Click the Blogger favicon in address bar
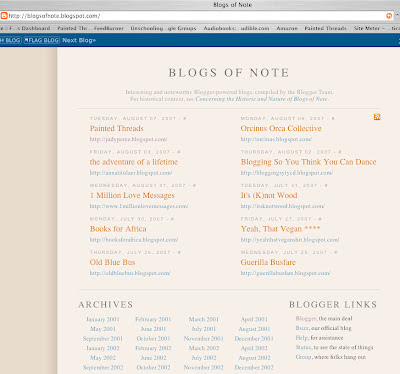Image resolution: width=400 pixels, height=374 pixels. coord(4,16)
